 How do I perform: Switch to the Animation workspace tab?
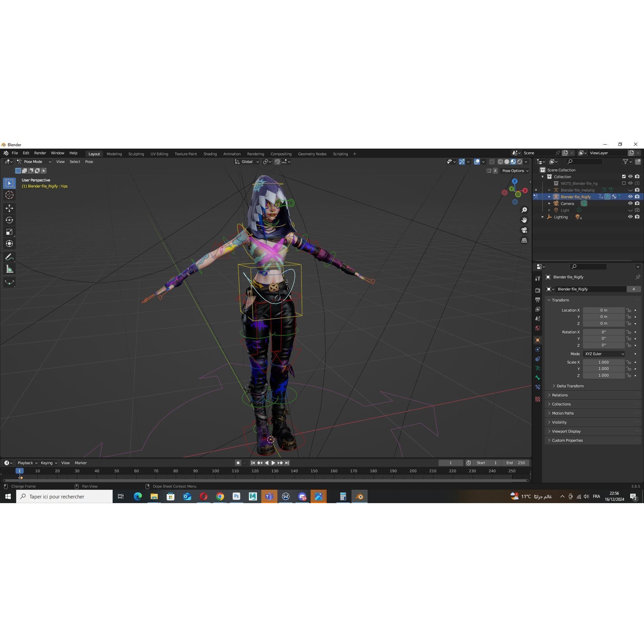click(x=232, y=154)
